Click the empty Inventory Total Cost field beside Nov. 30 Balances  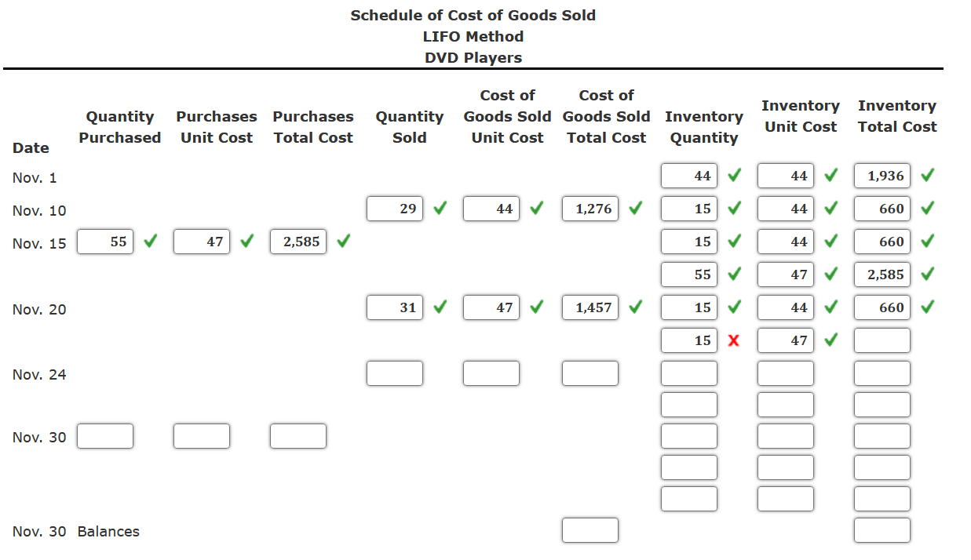(x=882, y=530)
